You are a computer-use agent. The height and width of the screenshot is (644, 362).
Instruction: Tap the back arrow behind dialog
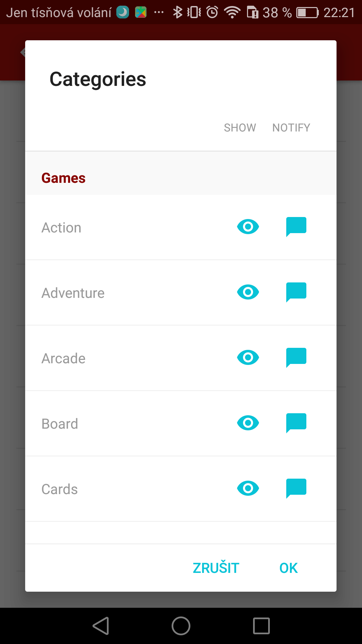tap(22, 52)
